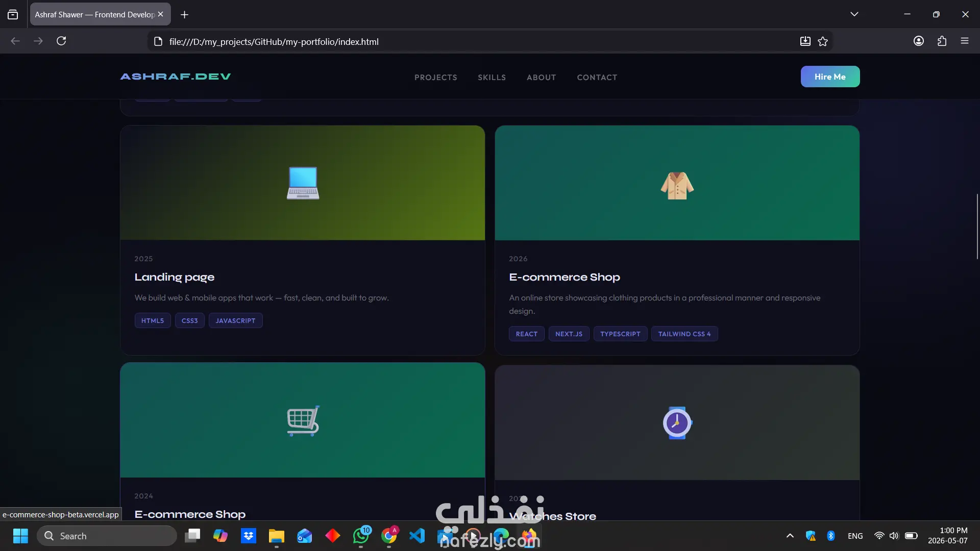Click the Landing page description text
The height and width of the screenshot is (551, 980).
262,298
